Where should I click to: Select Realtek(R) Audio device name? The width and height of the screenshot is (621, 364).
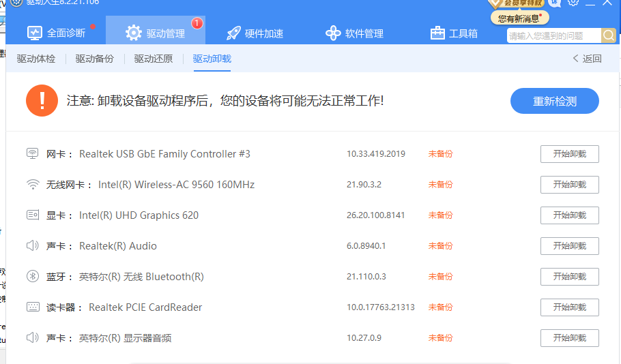118,246
